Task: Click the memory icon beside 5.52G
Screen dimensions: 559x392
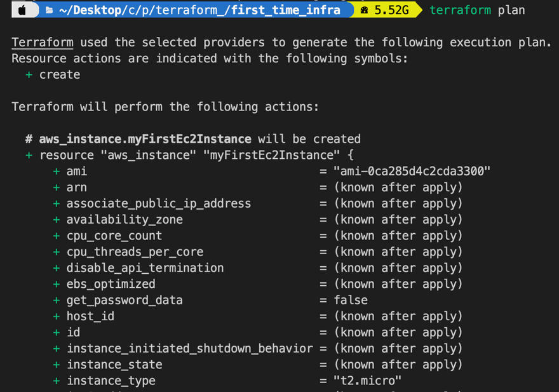Action: pyautogui.click(x=364, y=10)
